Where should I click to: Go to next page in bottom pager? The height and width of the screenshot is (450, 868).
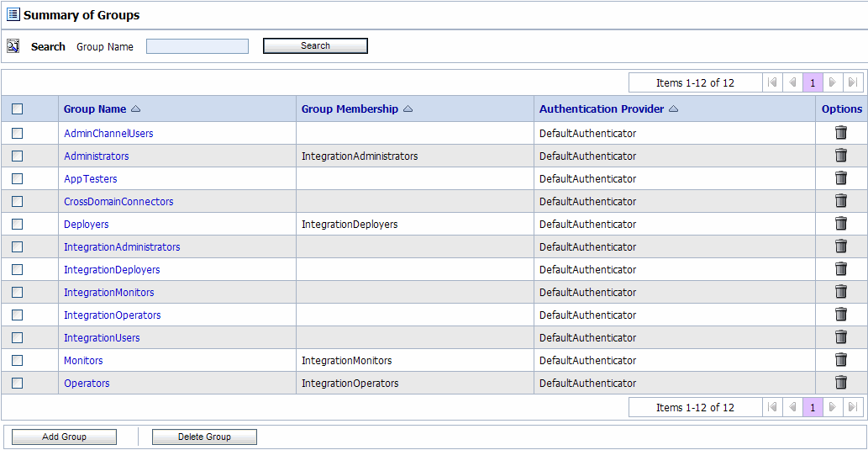832,407
